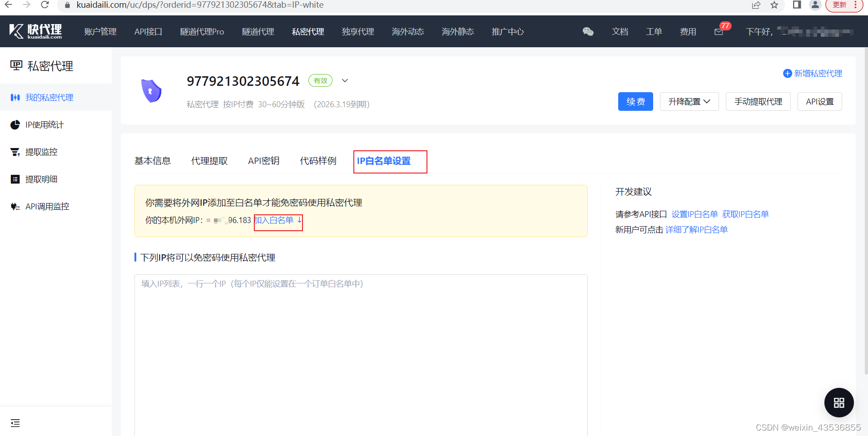Click the blue 续费 button
This screenshot has height=436, width=868.
pyautogui.click(x=635, y=101)
